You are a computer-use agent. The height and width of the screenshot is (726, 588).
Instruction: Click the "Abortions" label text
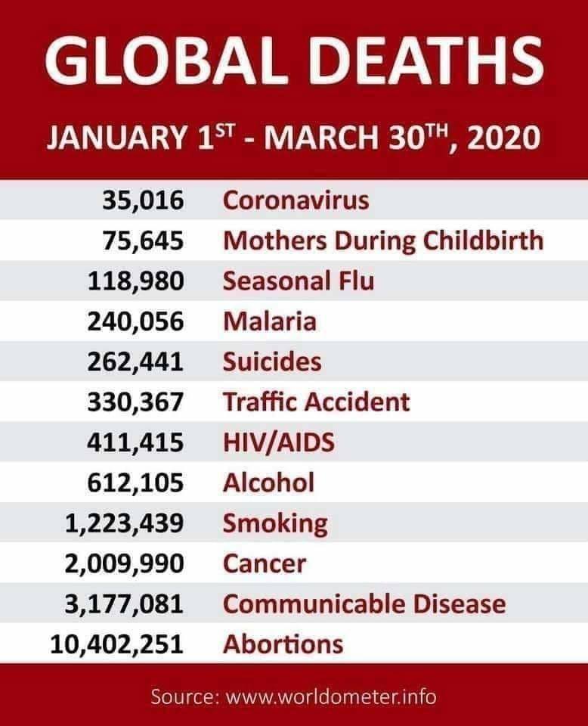(x=283, y=644)
